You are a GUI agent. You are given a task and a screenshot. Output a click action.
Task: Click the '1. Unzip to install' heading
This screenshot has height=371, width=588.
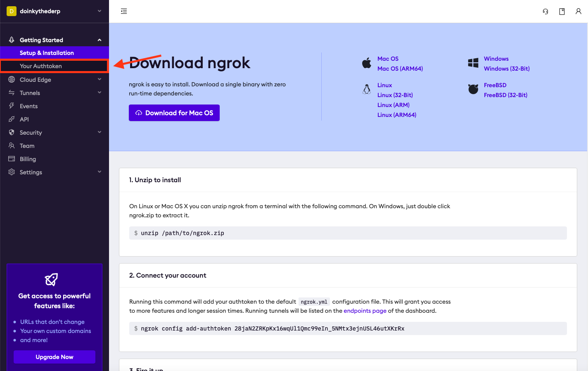pyautogui.click(x=155, y=180)
